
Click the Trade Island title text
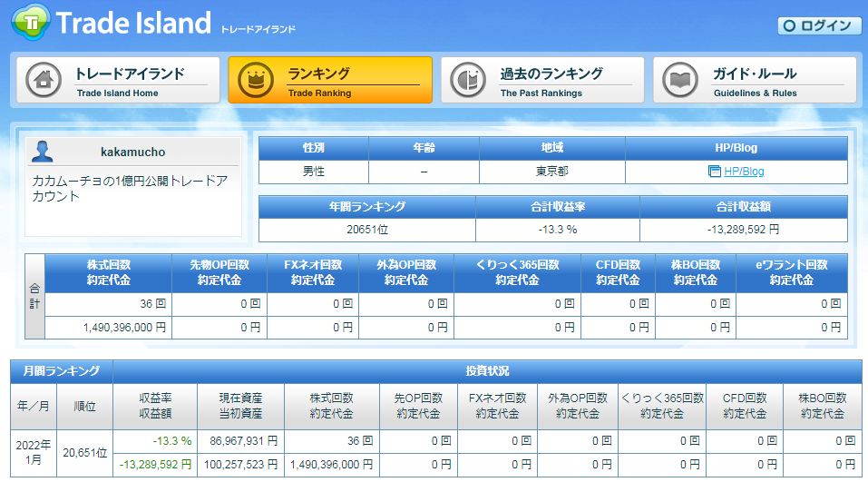click(x=133, y=24)
